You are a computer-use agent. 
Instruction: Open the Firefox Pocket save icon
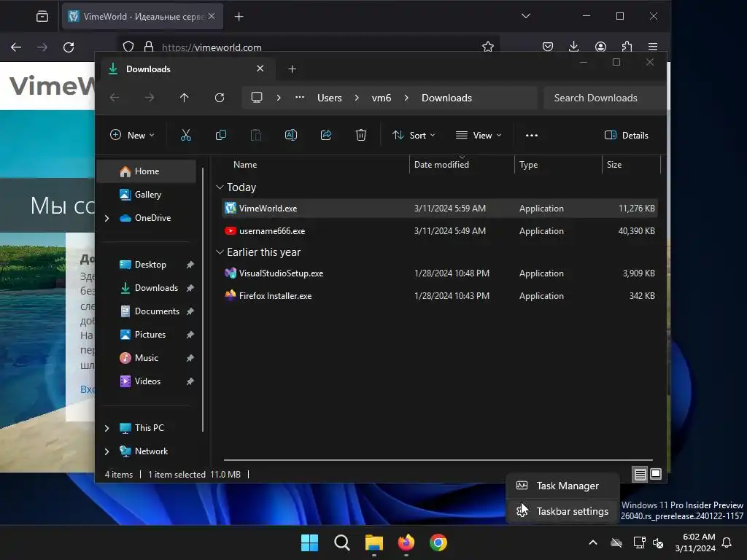pyautogui.click(x=548, y=47)
